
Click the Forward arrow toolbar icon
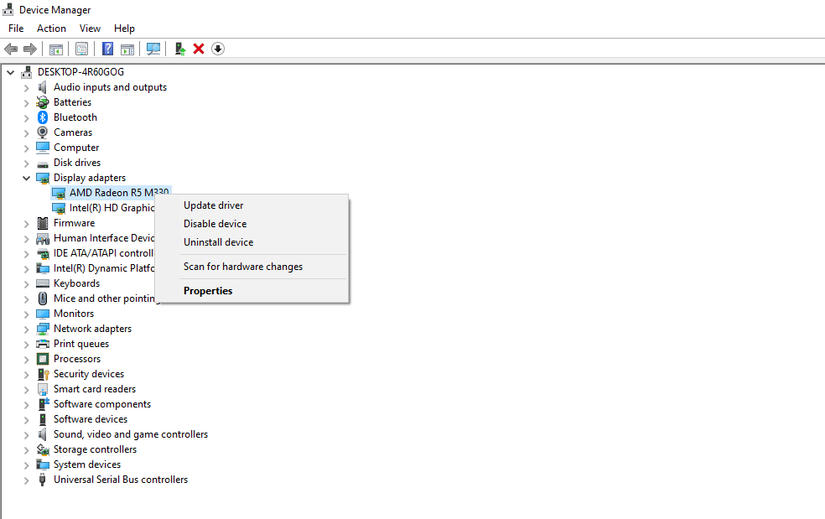pos(30,49)
